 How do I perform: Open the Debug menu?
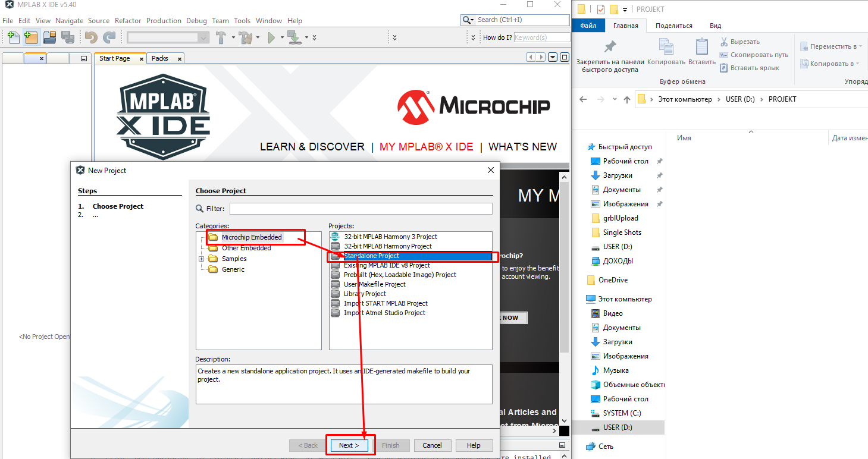(x=196, y=20)
